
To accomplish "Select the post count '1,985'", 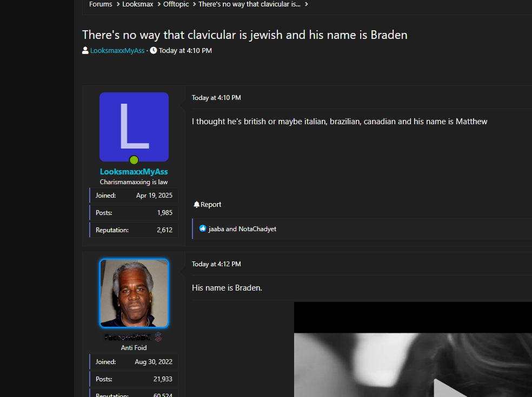I will pos(165,213).
